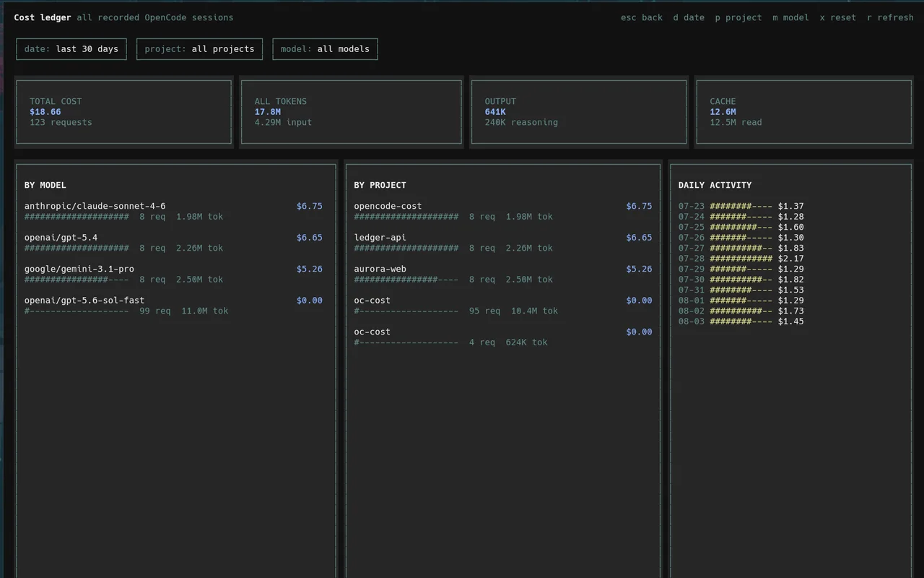Select the opencode-cost project row
924x578 pixels.
(x=503, y=211)
